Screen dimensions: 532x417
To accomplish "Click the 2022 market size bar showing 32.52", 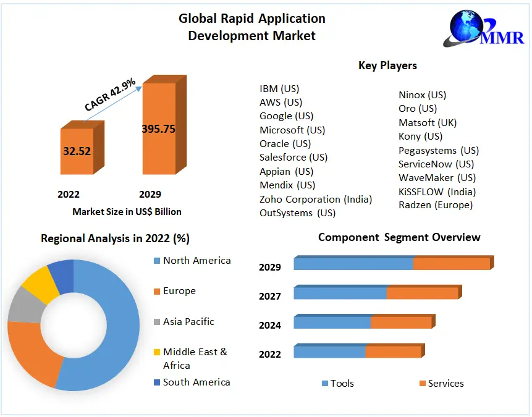I will coord(76,151).
